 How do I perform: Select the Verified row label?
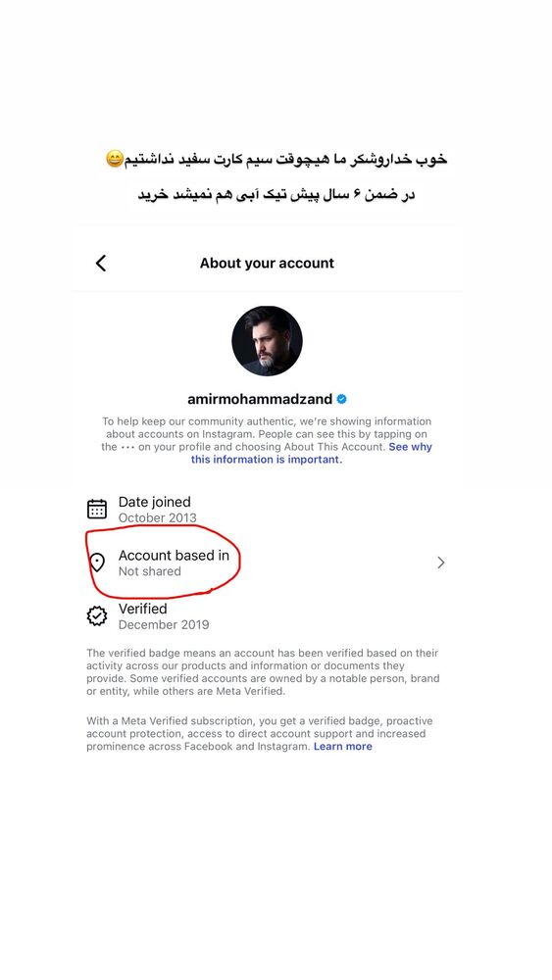142,609
